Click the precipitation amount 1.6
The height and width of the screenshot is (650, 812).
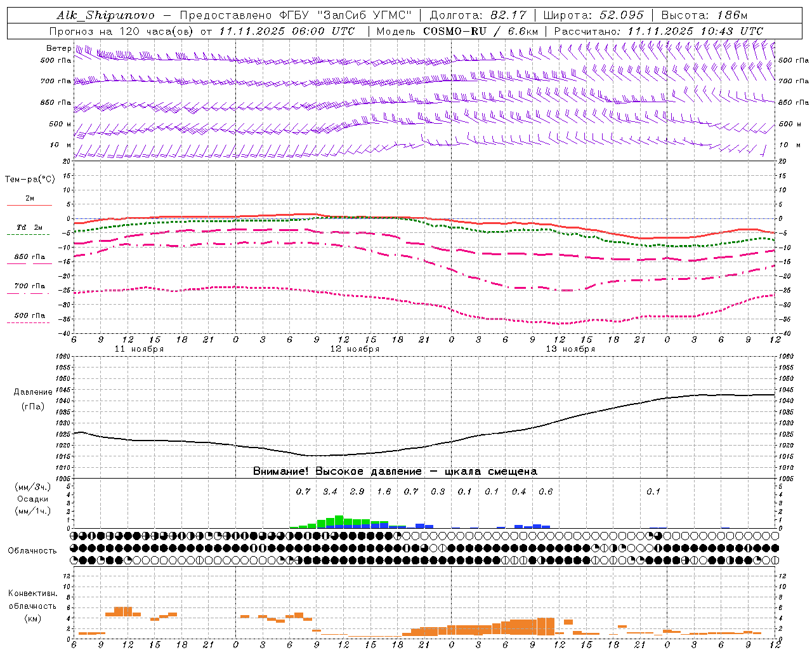click(384, 491)
